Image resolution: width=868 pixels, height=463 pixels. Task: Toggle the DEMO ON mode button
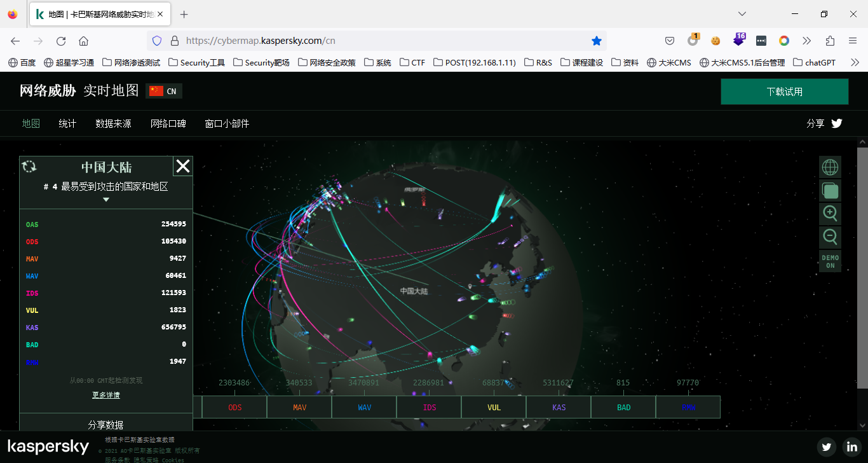[830, 261]
